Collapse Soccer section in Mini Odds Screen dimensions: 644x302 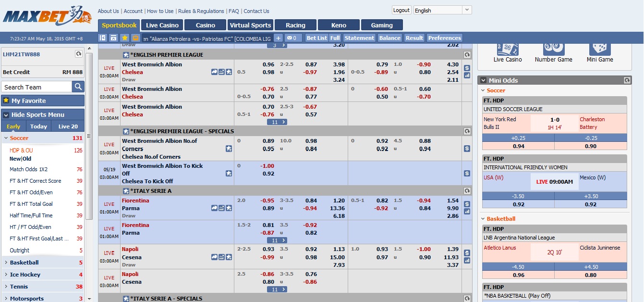coord(483,90)
